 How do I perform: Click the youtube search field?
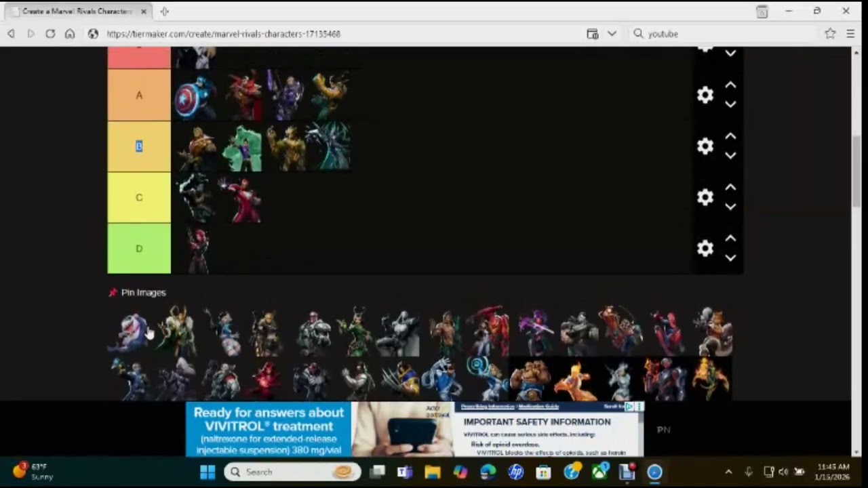[726, 33]
